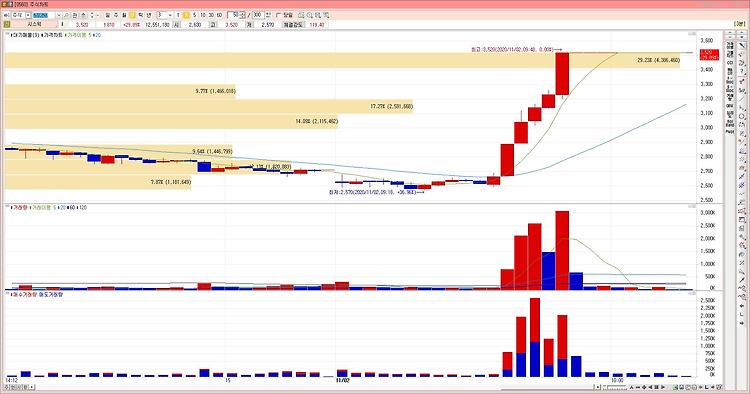This screenshot has height=394, width=750.
Task: Open the 주식 market type dropdown
Action: (x=28, y=15)
